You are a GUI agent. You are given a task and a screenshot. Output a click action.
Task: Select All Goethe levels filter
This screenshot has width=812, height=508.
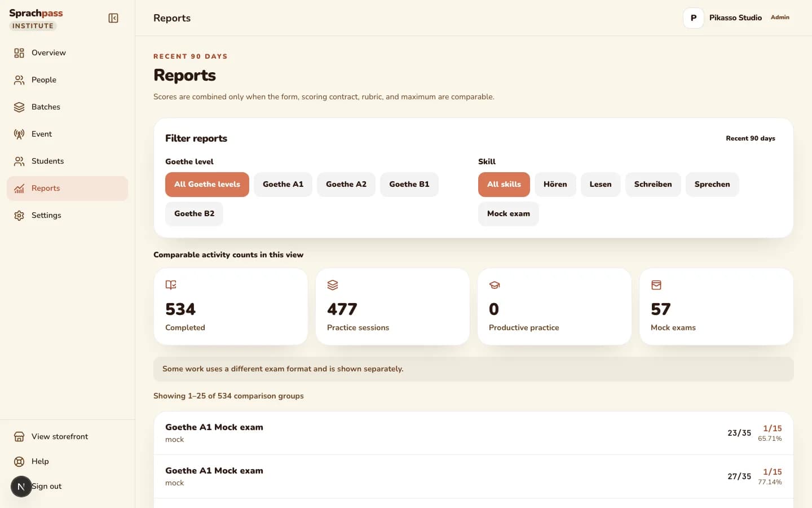[207, 185]
